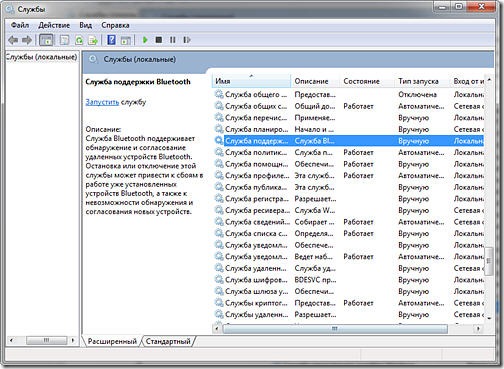Click the Export list toolbar icon

pyautogui.click(x=93, y=40)
